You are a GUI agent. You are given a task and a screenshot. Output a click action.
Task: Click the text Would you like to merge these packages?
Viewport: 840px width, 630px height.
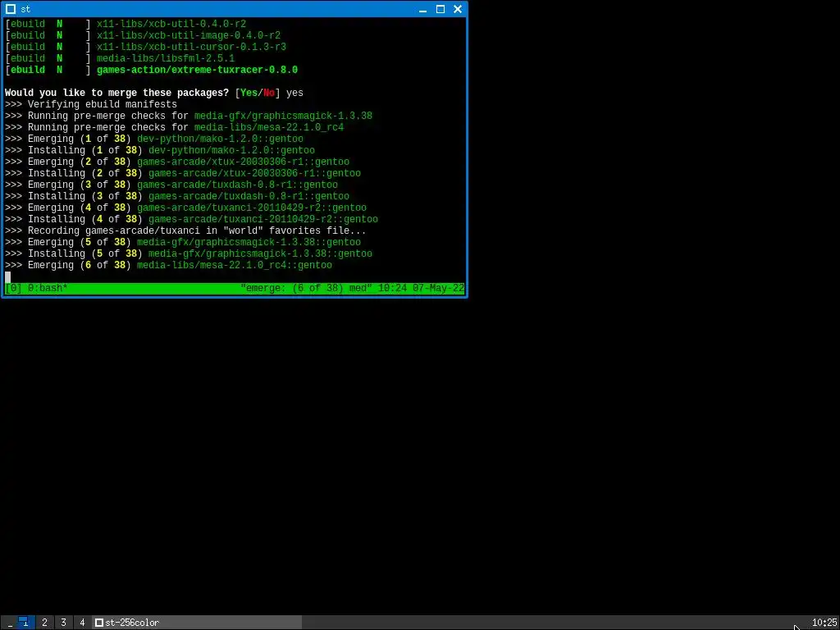click(116, 93)
